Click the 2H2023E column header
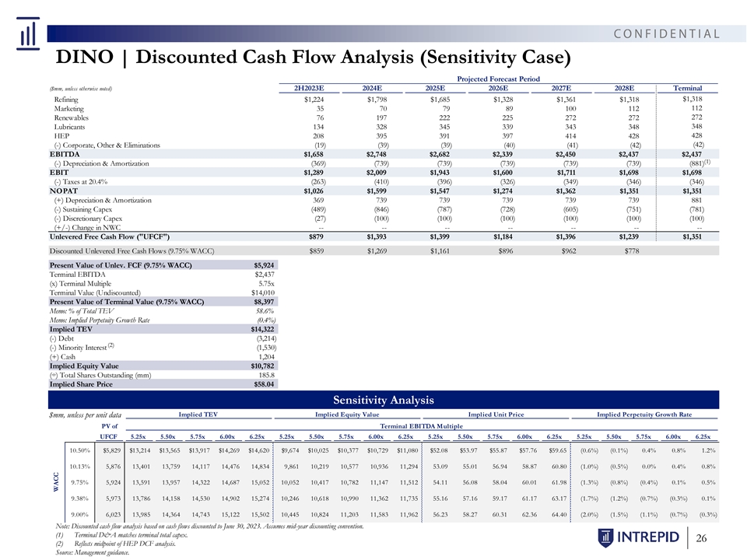Viewport: 747px width, 560px height. tap(309, 88)
